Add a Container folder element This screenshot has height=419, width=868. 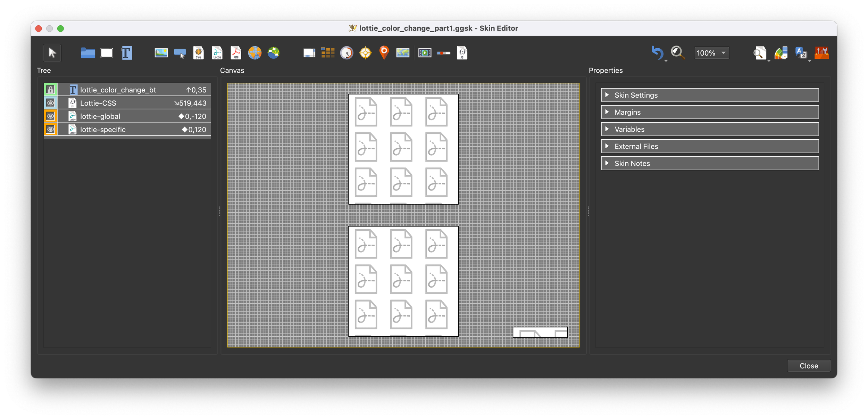(x=88, y=53)
